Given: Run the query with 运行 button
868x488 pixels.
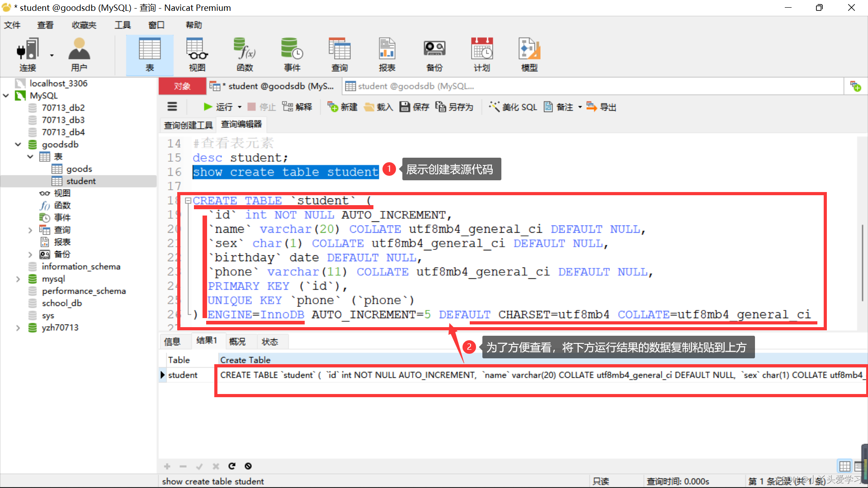Looking at the screenshot, I should 218,107.
